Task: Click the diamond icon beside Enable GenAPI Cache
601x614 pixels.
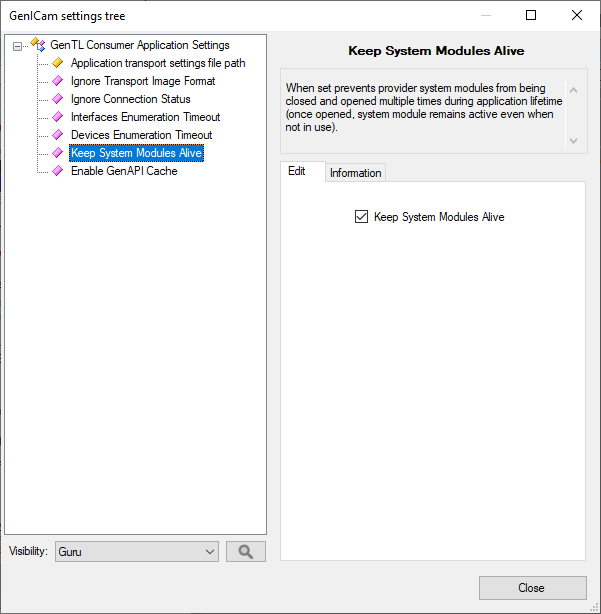Action: tap(57, 171)
